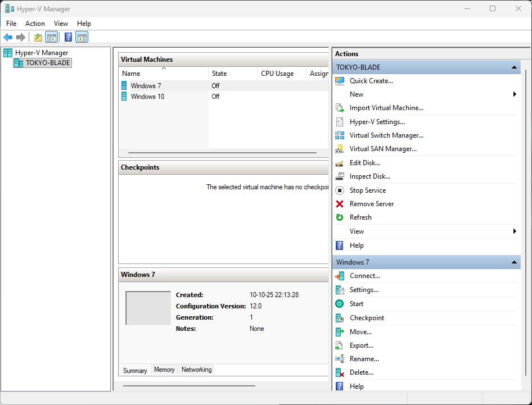Select Hyper-V Manager root tree node
Viewport: 532px width, 405px height.
(x=42, y=53)
